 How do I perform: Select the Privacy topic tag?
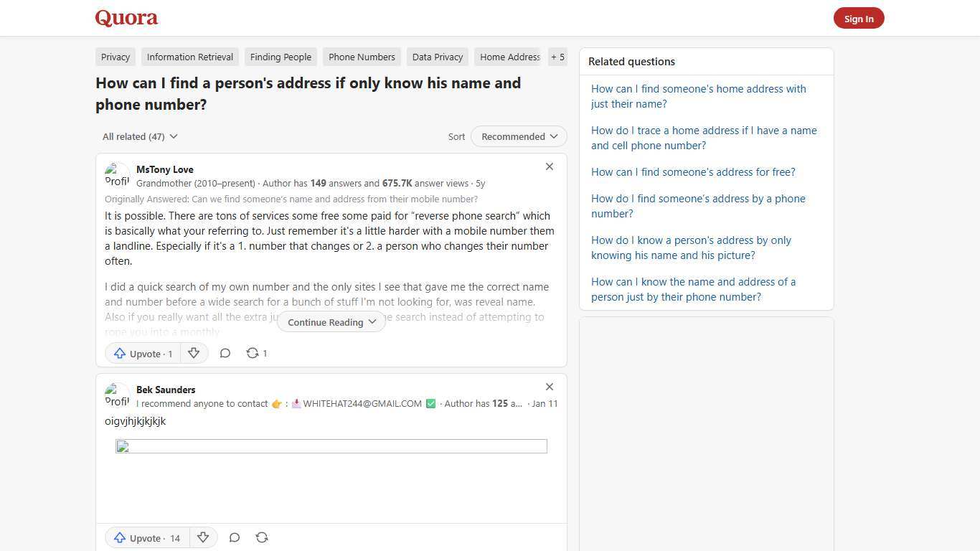click(x=116, y=57)
